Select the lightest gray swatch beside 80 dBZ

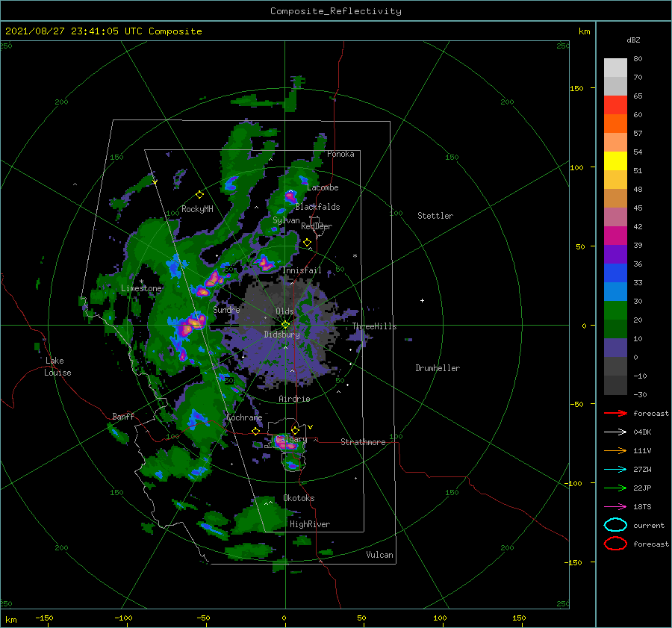tap(615, 68)
